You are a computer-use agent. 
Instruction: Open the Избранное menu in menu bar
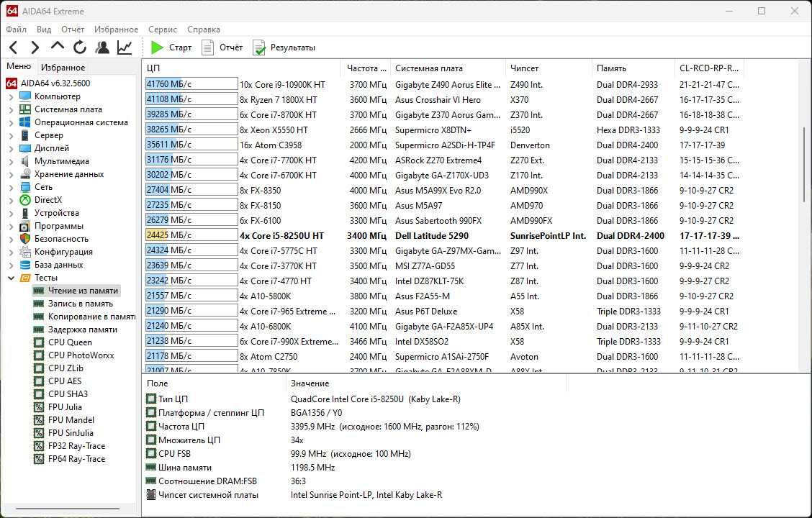tap(116, 29)
